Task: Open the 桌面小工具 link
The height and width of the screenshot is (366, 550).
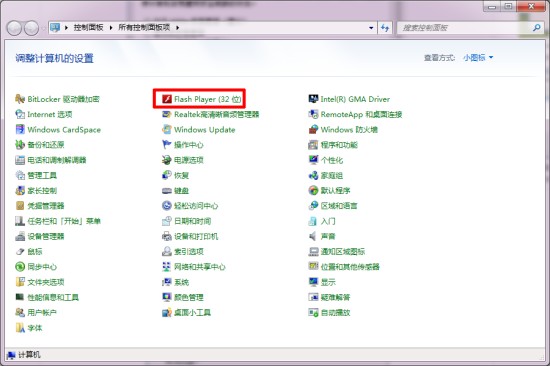Action: coord(193,312)
